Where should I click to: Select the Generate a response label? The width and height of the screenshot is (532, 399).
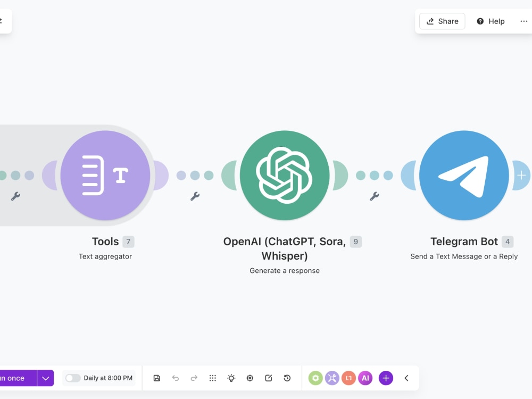284,271
